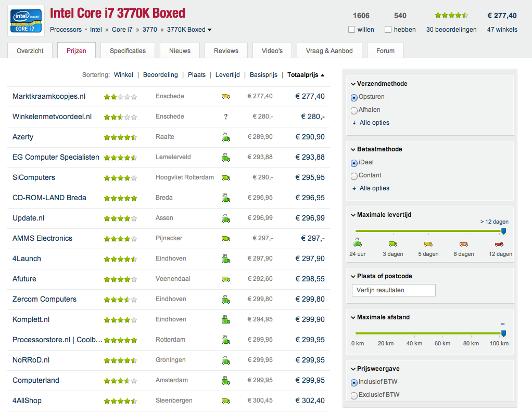Click 4AllShop delivery truck icon
The image size is (532, 414).
tap(225, 401)
